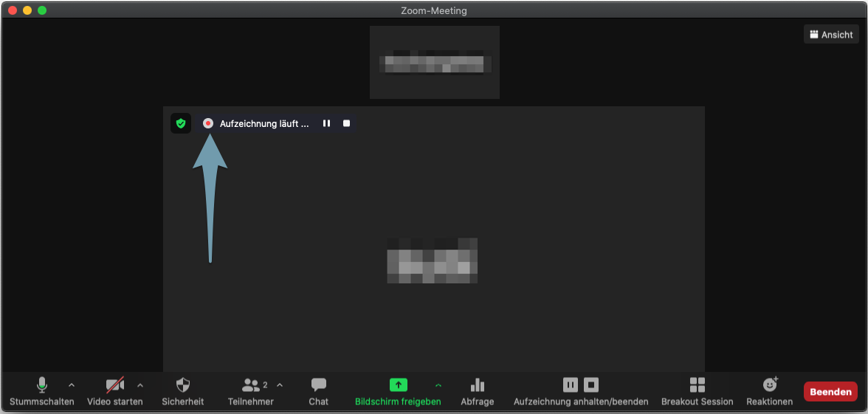
Task: Click the green fullscreen window button
Action: tap(42, 10)
